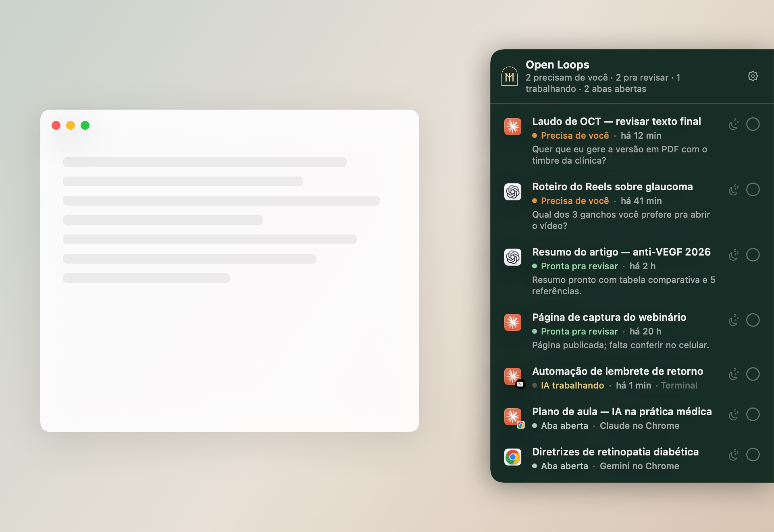Click 'Claude no Chrome' label
This screenshot has width=774, height=532.
click(x=639, y=426)
